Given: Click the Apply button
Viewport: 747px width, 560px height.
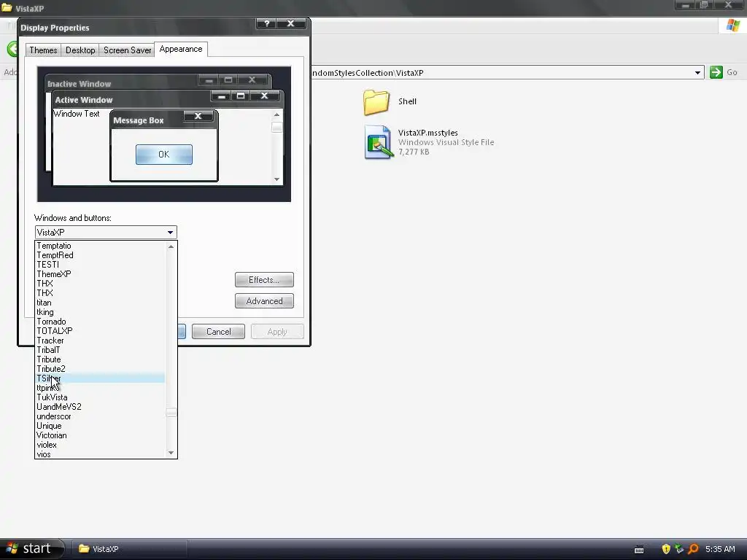Looking at the screenshot, I should pyautogui.click(x=277, y=332).
